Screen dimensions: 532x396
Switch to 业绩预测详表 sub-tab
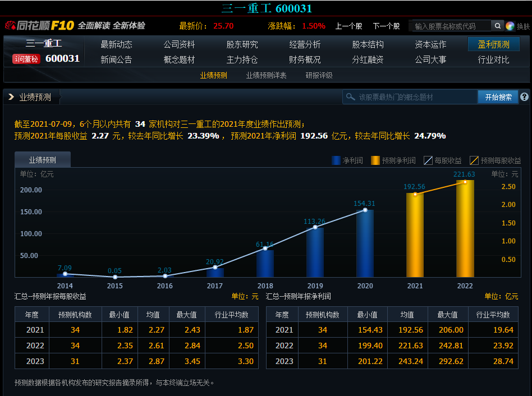point(267,75)
